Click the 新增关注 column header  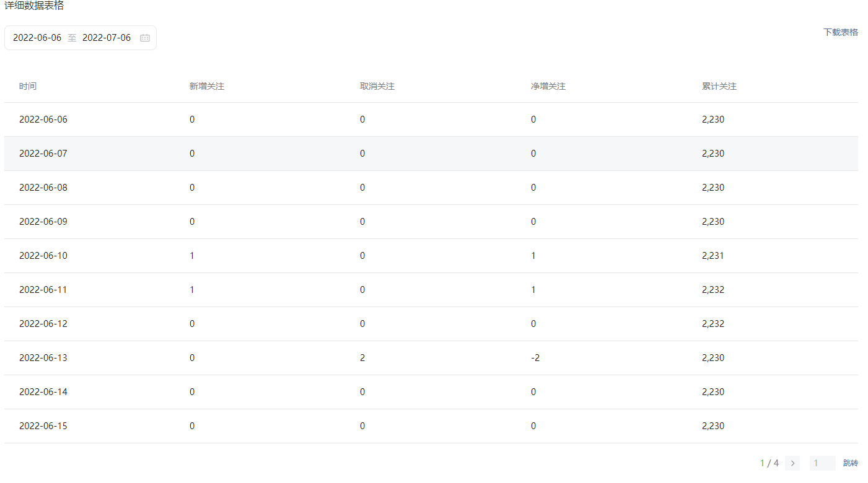coord(207,86)
